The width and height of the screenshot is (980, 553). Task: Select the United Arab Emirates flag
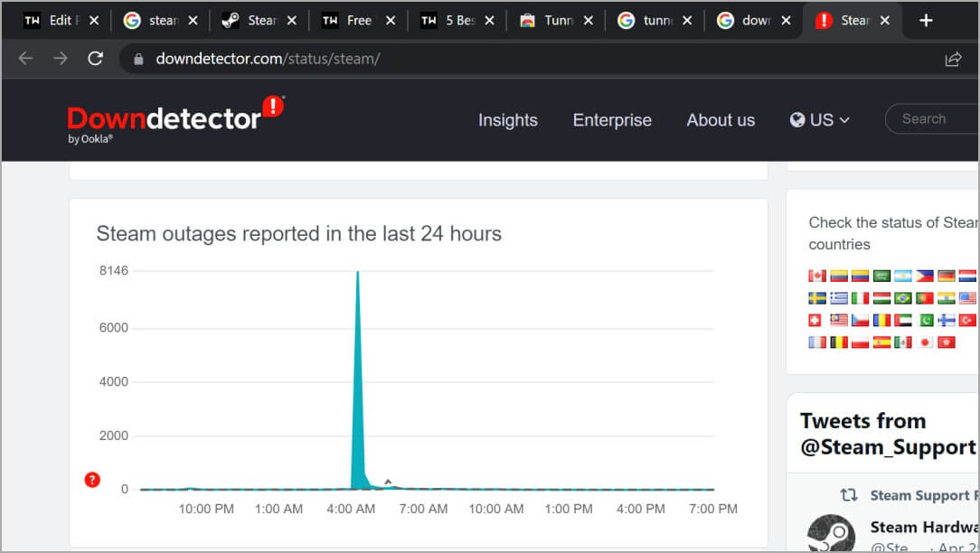coord(902,321)
